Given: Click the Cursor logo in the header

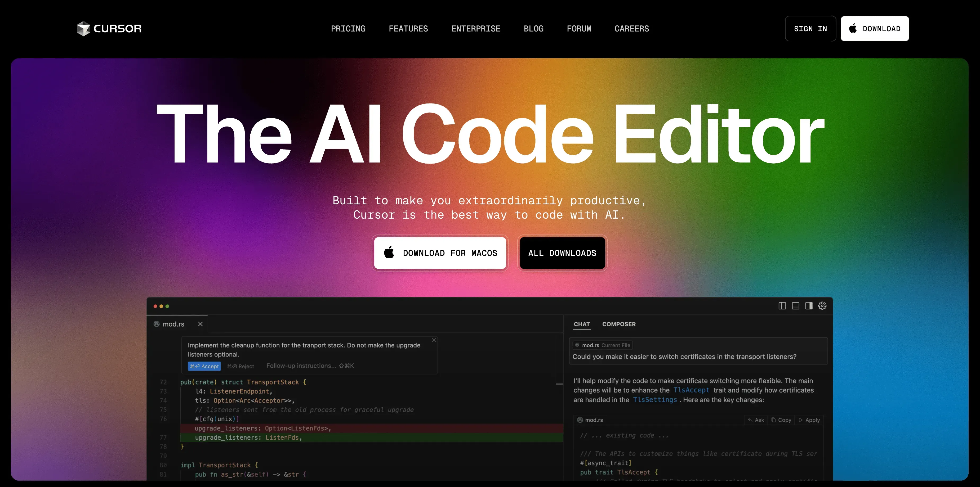Looking at the screenshot, I should point(109,28).
